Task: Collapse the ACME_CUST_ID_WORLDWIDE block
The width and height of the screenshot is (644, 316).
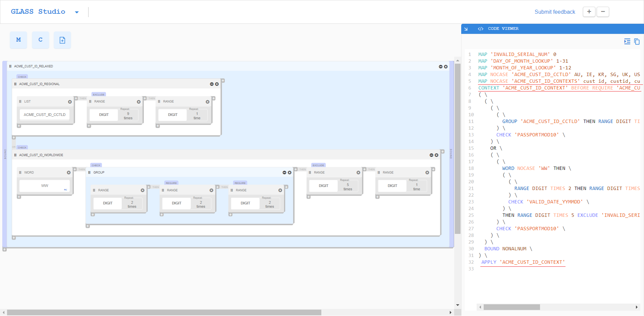Action: coord(431,155)
